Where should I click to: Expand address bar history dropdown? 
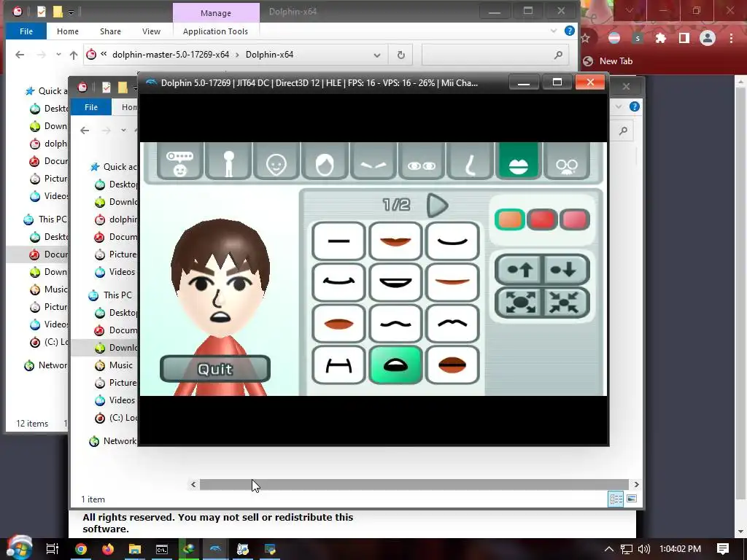pyautogui.click(x=377, y=55)
